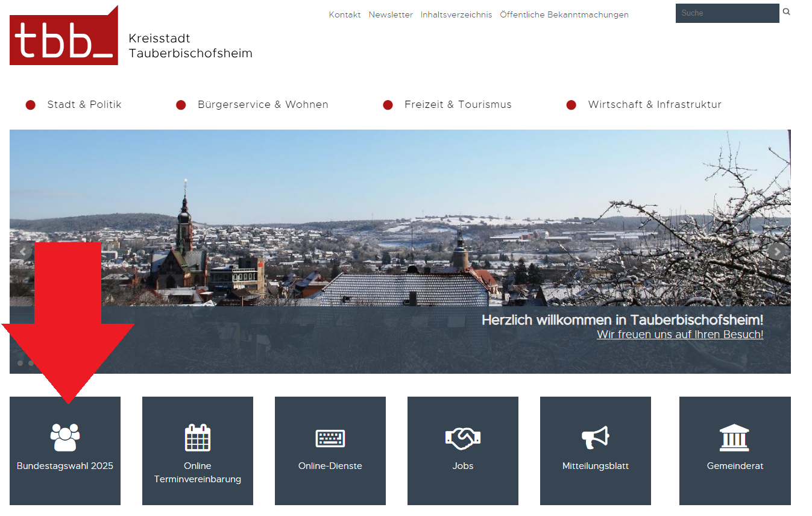Go to Inhaltsverzeichnis page
The width and height of the screenshot is (812, 516).
(456, 15)
